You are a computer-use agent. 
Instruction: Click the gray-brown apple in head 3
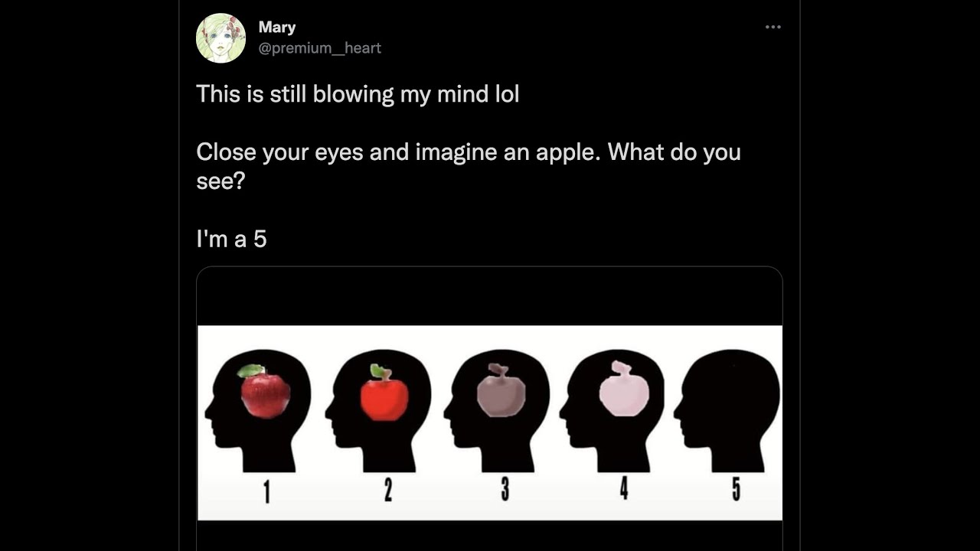point(501,394)
